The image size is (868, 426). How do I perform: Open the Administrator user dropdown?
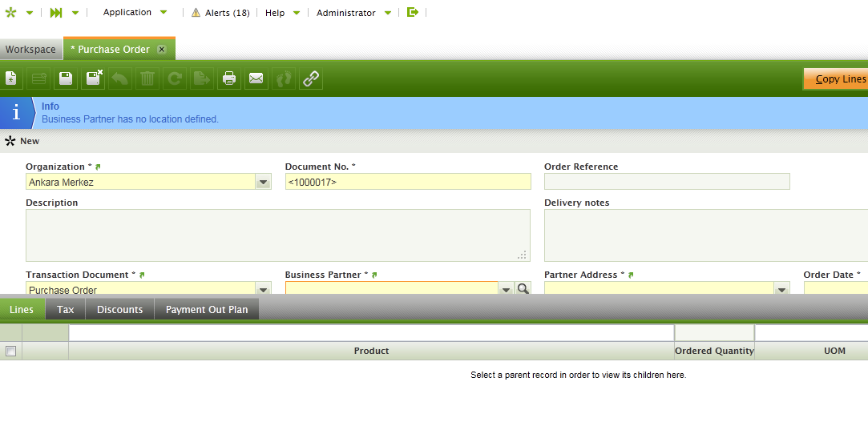click(x=387, y=13)
